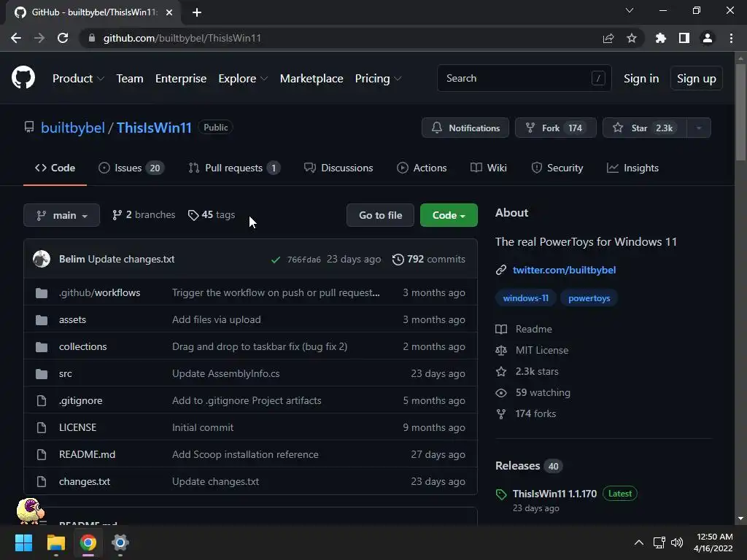The height and width of the screenshot is (560, 747).
Task: Switch to Pull requests tab
Action: (x=234, y=168)
